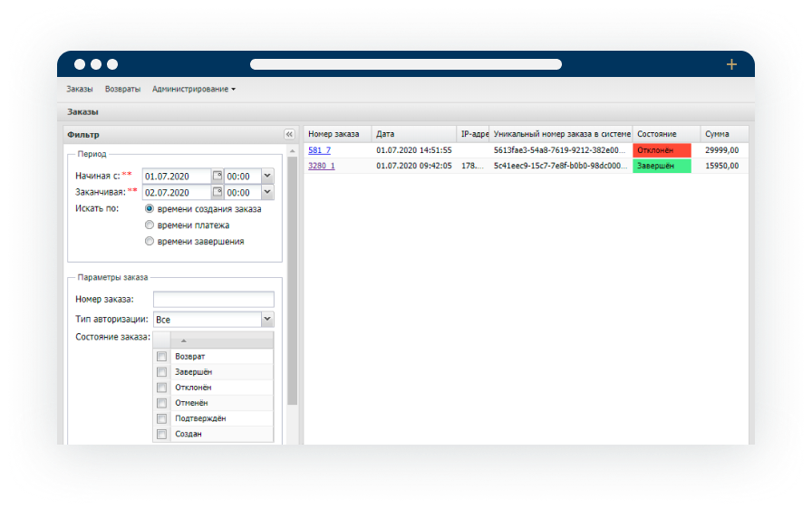Image resolution: width=812 pixels, height=508 pixels.
Task: Open calendar picker for Начиная с date
Action: pyautogui.click(x=217, y=177)
